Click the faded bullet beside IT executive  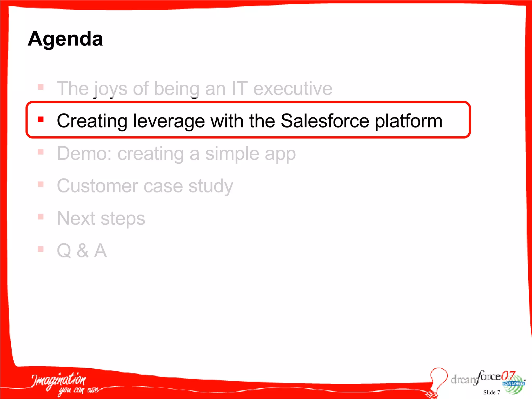tap(41, 87)
